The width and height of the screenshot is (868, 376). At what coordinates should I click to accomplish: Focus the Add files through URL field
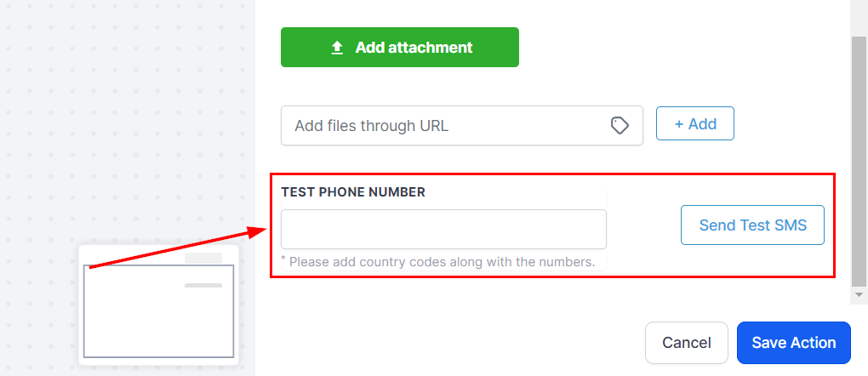[x=443, y=126]
